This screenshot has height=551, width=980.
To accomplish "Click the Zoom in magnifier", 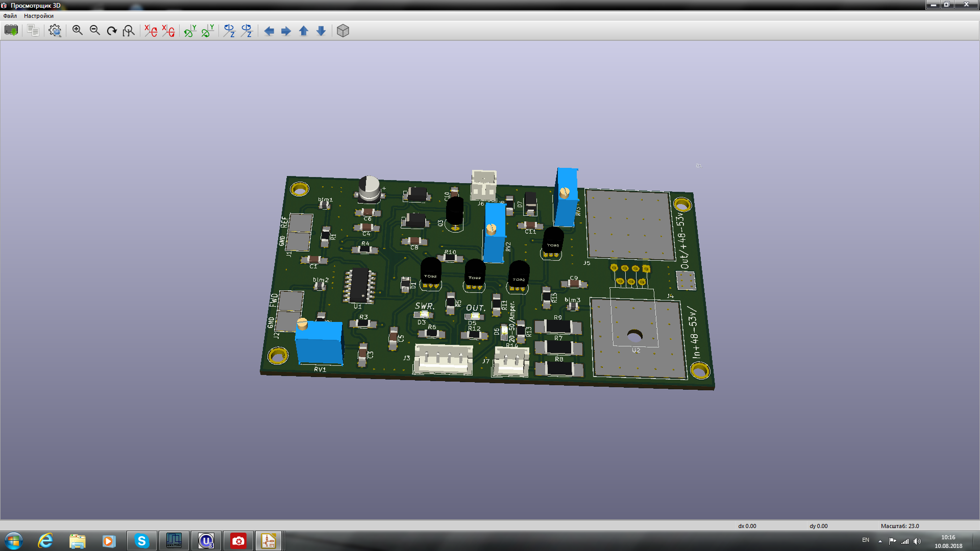I will (78, 31).
